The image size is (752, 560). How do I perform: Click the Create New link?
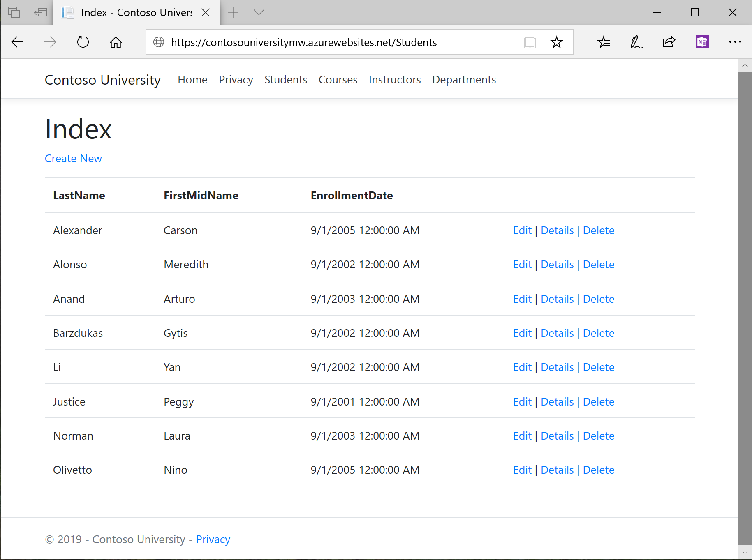pyautogui.click(x=73, y=159)
